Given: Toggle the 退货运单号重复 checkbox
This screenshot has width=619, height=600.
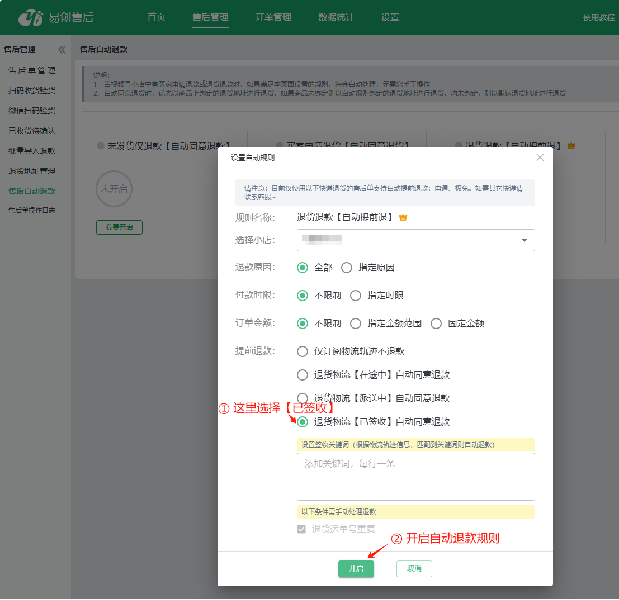Looking at the screenshot, I should click(302, 528).
